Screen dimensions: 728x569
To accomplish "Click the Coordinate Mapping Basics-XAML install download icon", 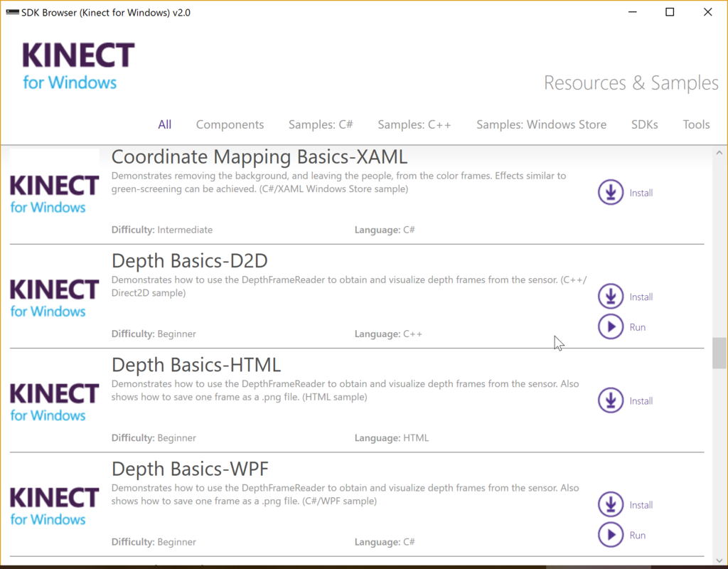I will [x=611, y=192].
